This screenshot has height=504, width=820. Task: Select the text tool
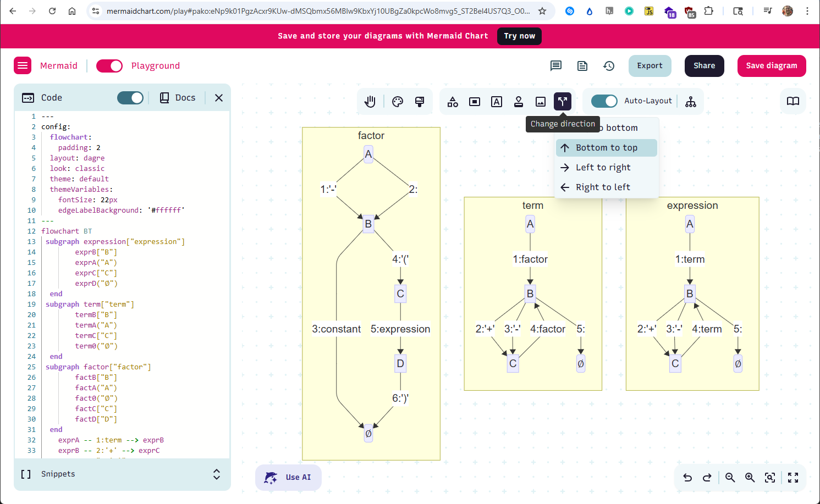(497, 101)
